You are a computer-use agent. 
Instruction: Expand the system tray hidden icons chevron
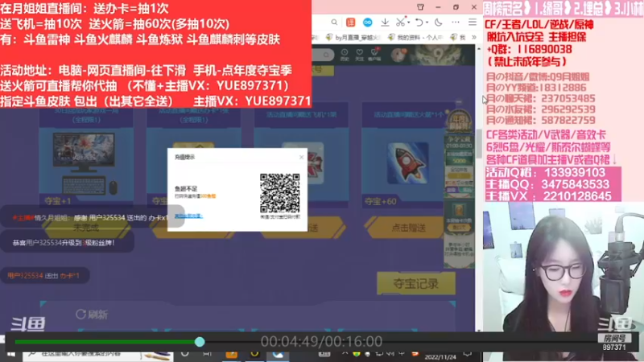[x=345, y=354]
